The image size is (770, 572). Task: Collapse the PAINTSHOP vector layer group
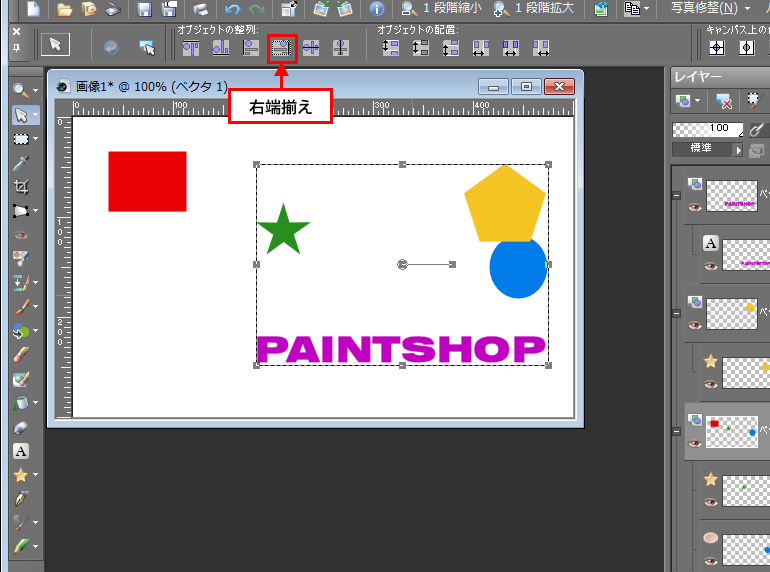(x=676, y=195)
